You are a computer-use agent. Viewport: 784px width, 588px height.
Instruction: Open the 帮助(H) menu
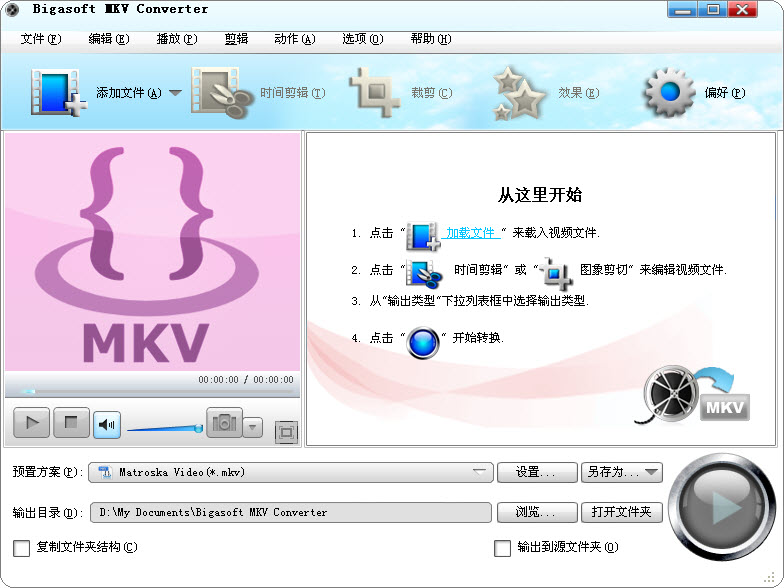pos(430,39)
